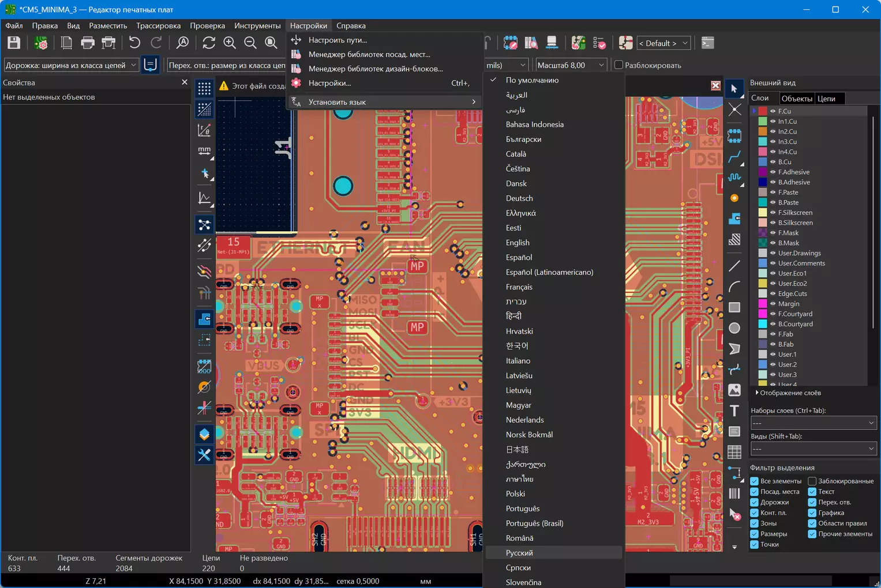Image resolution: width=881 pixels, height=588 pixels.
Task: Select the Draw Line tool
Action: (x=734, y=266)
